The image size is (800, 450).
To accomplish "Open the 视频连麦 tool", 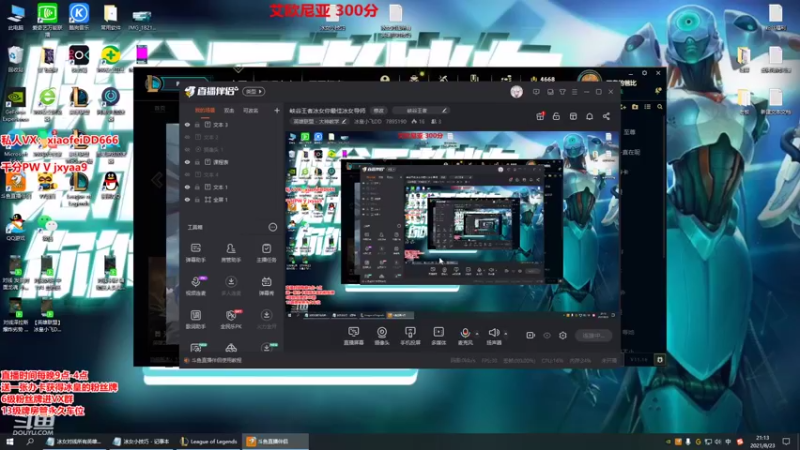I will tap(195, 286).
